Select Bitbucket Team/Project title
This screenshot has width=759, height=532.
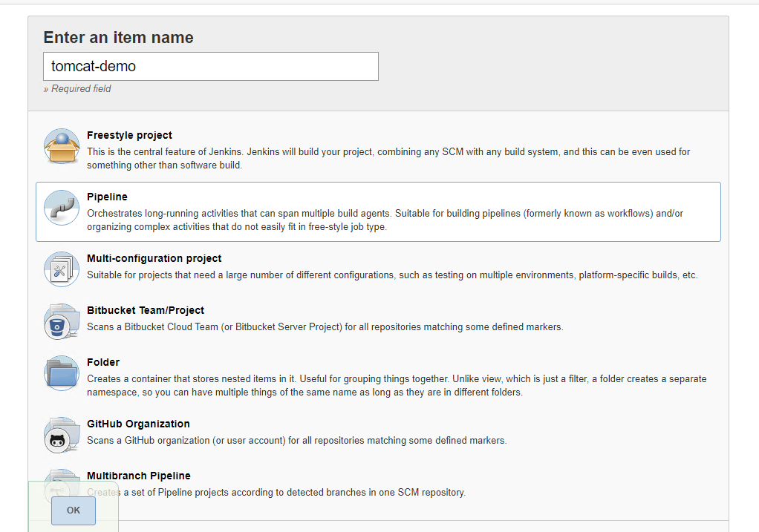tap(146, 310)
